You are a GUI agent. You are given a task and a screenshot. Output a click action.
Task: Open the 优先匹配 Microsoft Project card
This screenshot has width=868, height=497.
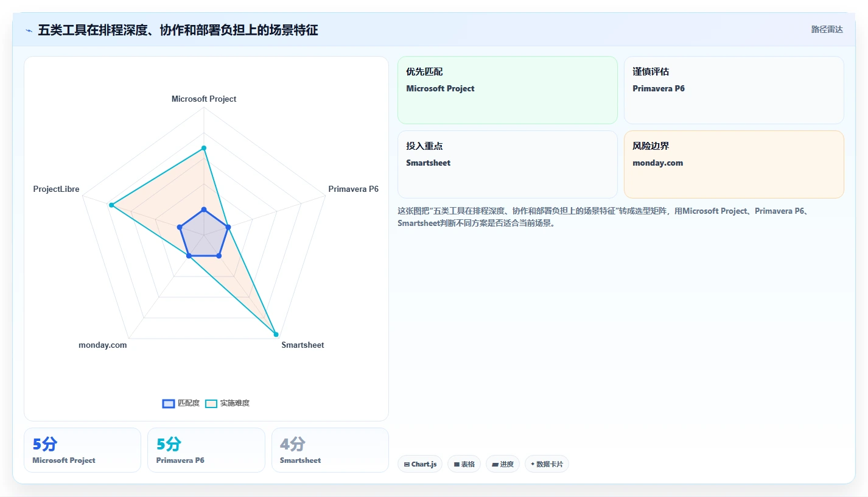[508, 90]
